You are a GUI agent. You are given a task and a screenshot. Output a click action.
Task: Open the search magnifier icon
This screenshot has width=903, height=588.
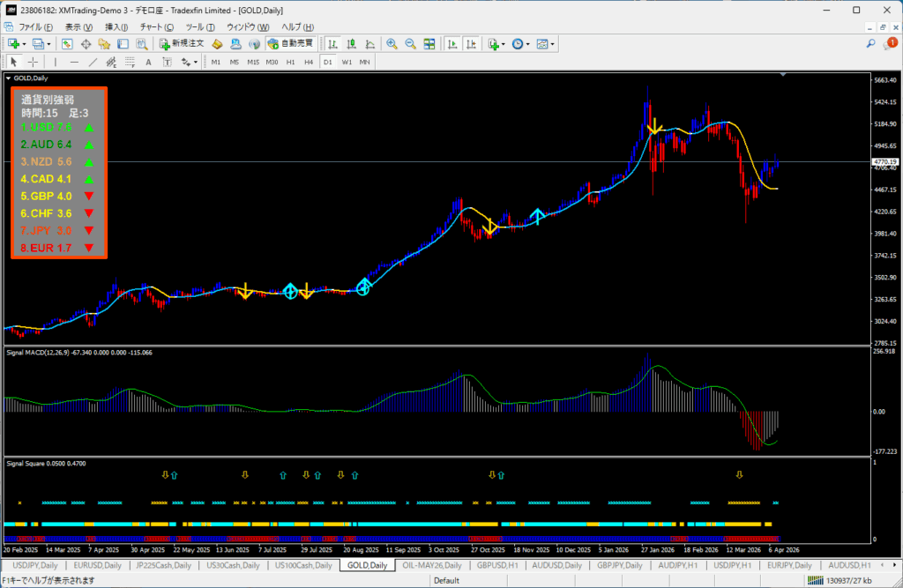click(870, 43)
